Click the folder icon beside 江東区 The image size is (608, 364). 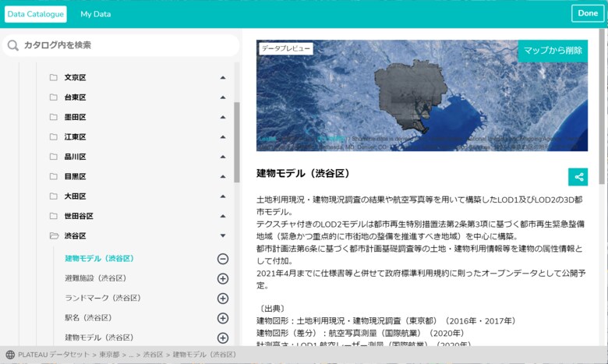pyautogui.click(x=54, y=137)
